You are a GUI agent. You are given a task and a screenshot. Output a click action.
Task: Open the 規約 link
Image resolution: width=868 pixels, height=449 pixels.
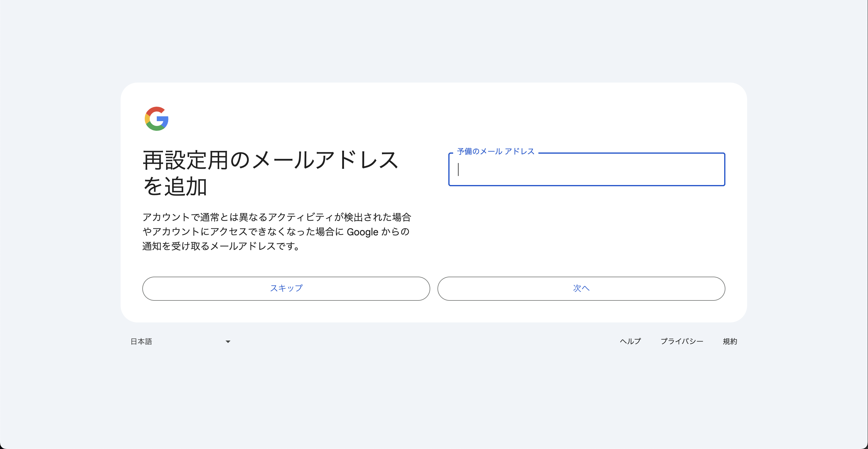(730, 341)
